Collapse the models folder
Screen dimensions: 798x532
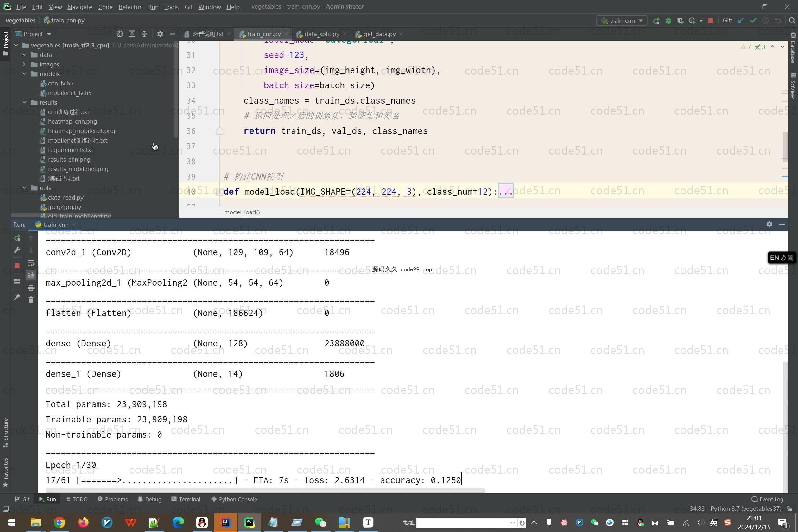click(24, 73)
